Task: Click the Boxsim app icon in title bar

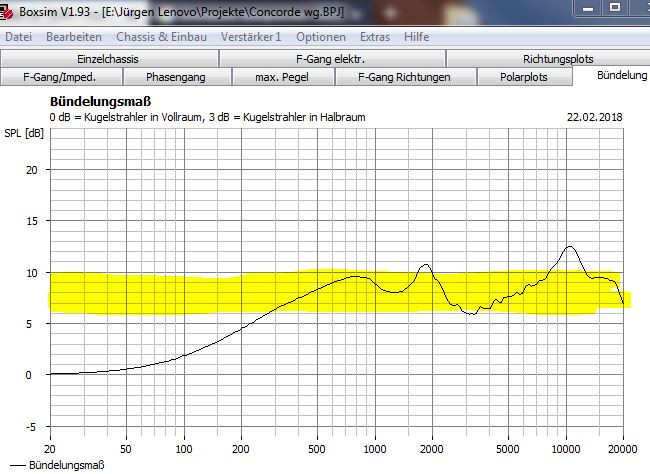Action: (x=9, y=11)
